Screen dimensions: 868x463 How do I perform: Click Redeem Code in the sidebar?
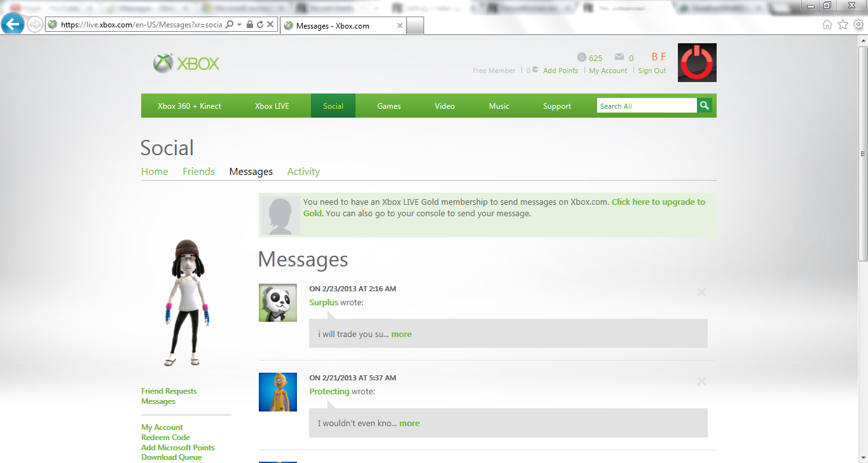(165, 438)
